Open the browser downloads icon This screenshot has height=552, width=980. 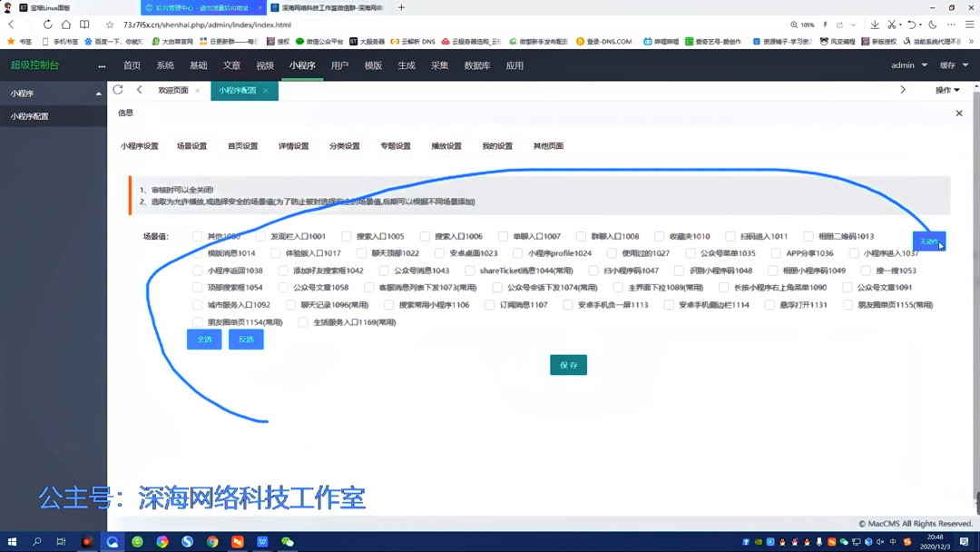875,25
